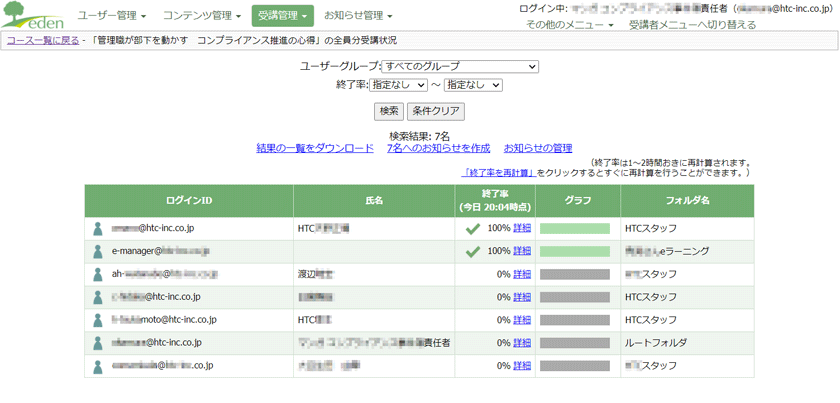Click green checkmark in e-manager row
Image resolution: width=840 pixels, height=403 pixels.
coord(472,251)
